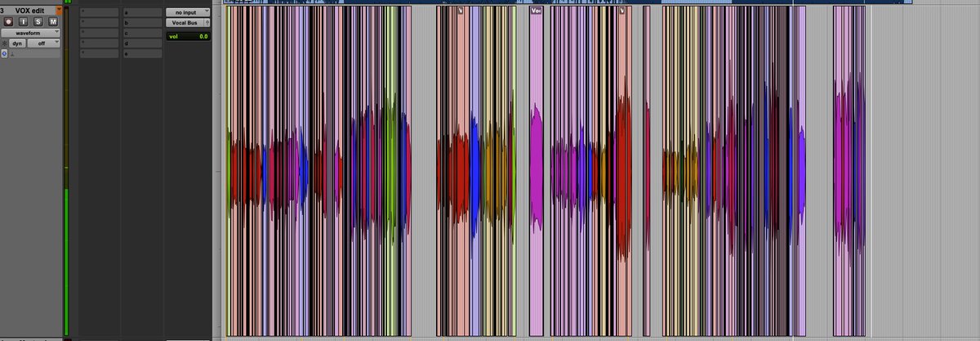Click insert slot beside send e

[100, 52]
